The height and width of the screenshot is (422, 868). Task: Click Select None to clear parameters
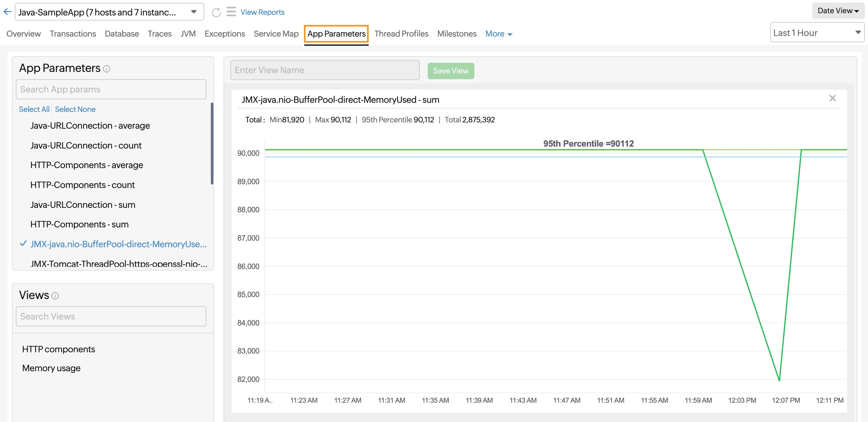pyautogui.click(x=75, y=109)
